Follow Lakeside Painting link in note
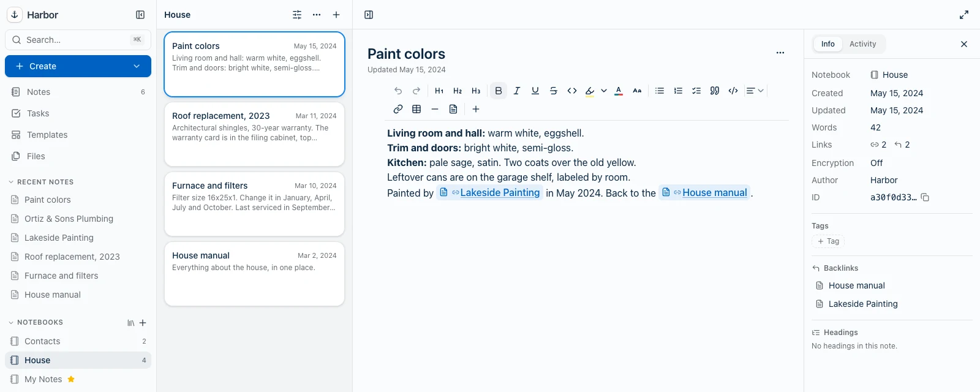Viewport: 980px width, 392px height. pyautogui.click(x=490, y=192)
